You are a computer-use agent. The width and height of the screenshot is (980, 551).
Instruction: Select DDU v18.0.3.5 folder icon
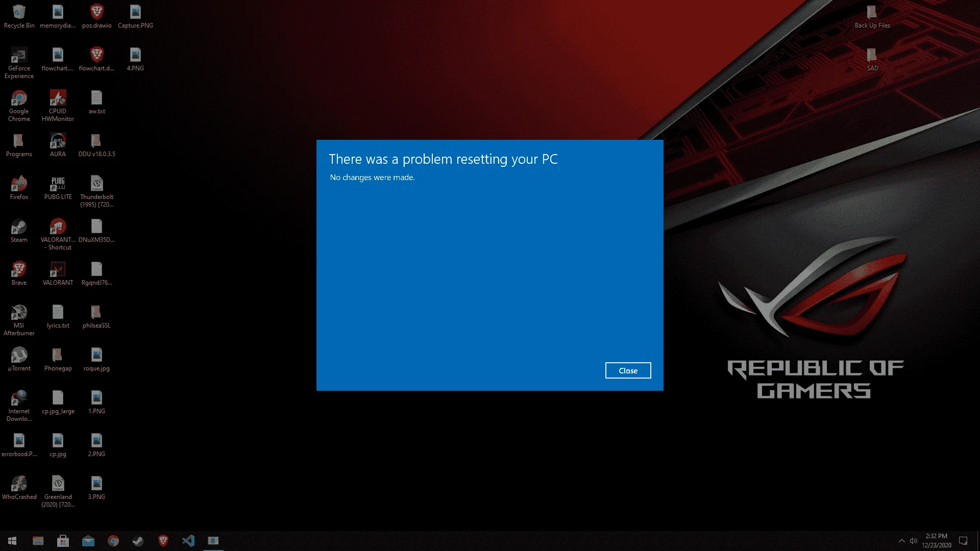(96, 145)
